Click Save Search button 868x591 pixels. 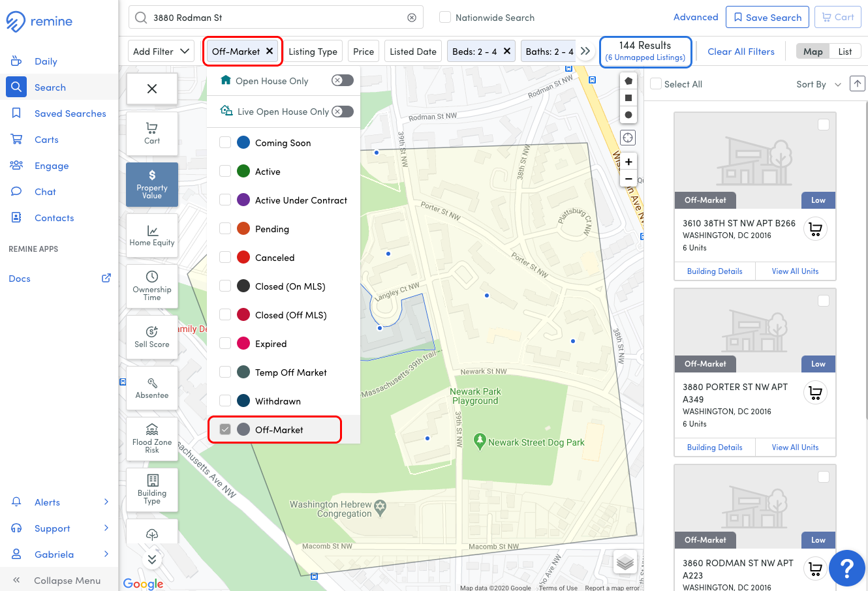point(767,18)
